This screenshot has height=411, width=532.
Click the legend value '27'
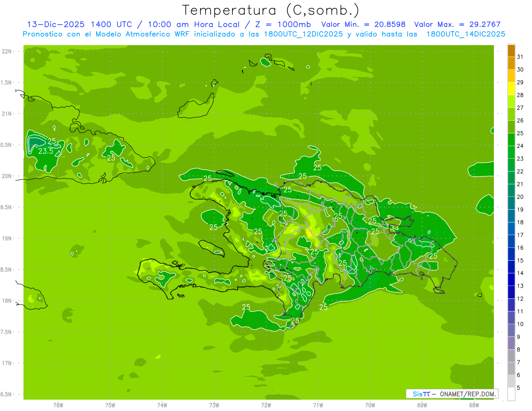coord(520,108)
